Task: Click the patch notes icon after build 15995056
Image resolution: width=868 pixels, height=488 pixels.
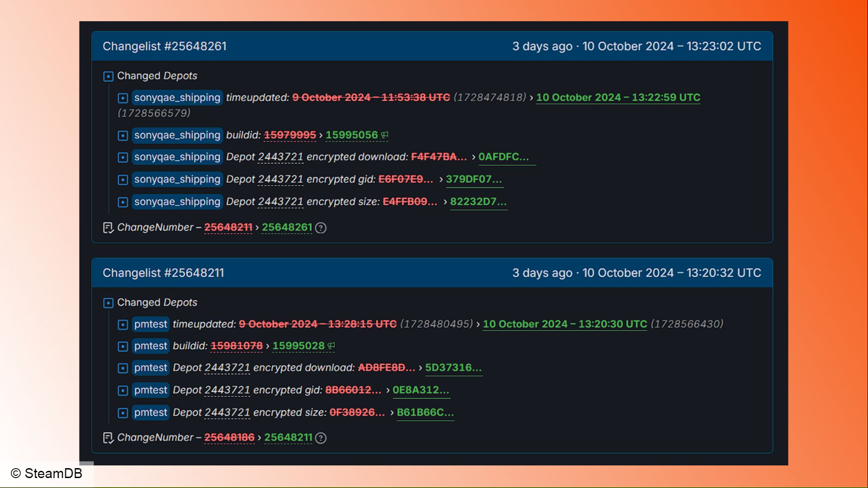Action: 385,135
